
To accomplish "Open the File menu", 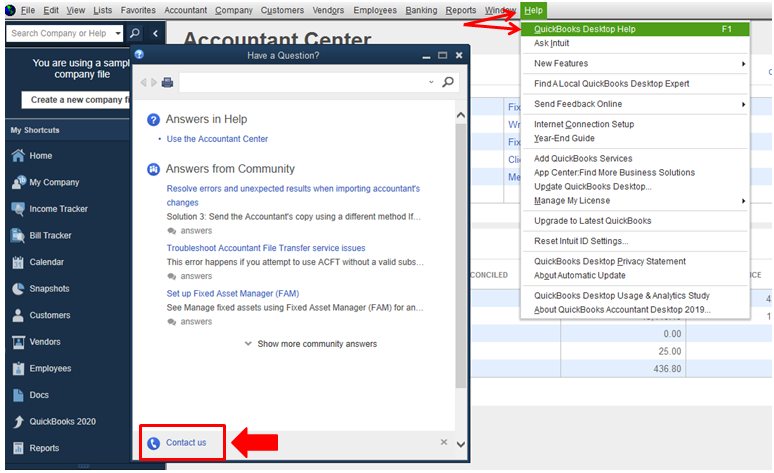I will coord(28,10).
